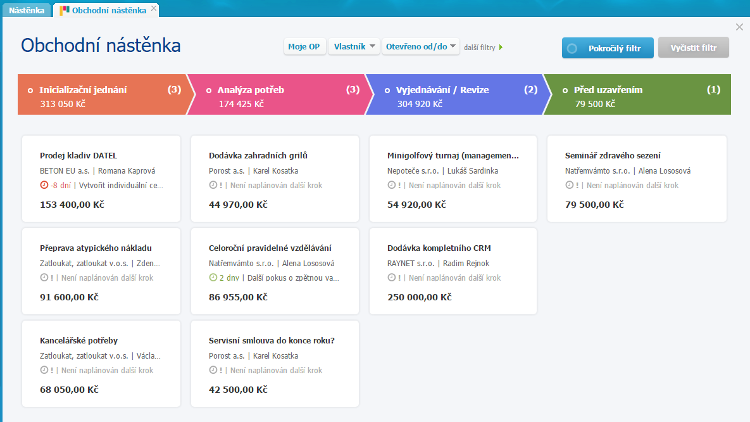This screenshot has width=750, height=422.
Task: Click the clock icon on Minigolfový turnaj card
Action: click(x=391, y=185)
